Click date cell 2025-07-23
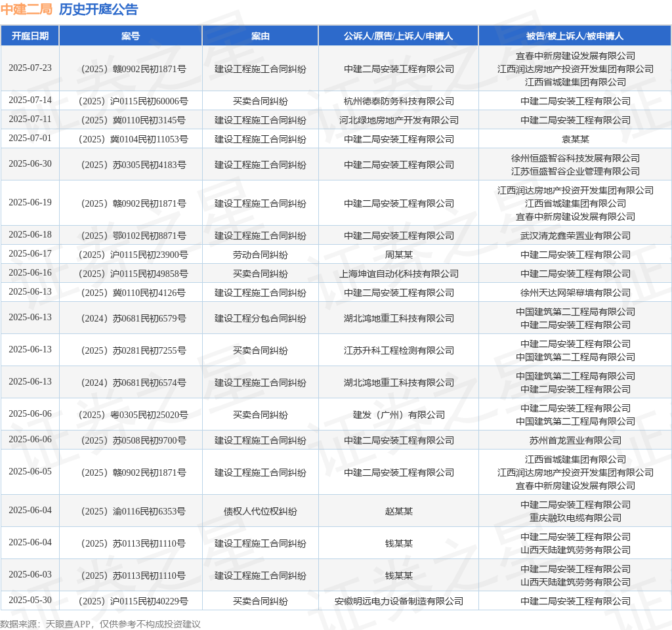 [x=30, y=68]
